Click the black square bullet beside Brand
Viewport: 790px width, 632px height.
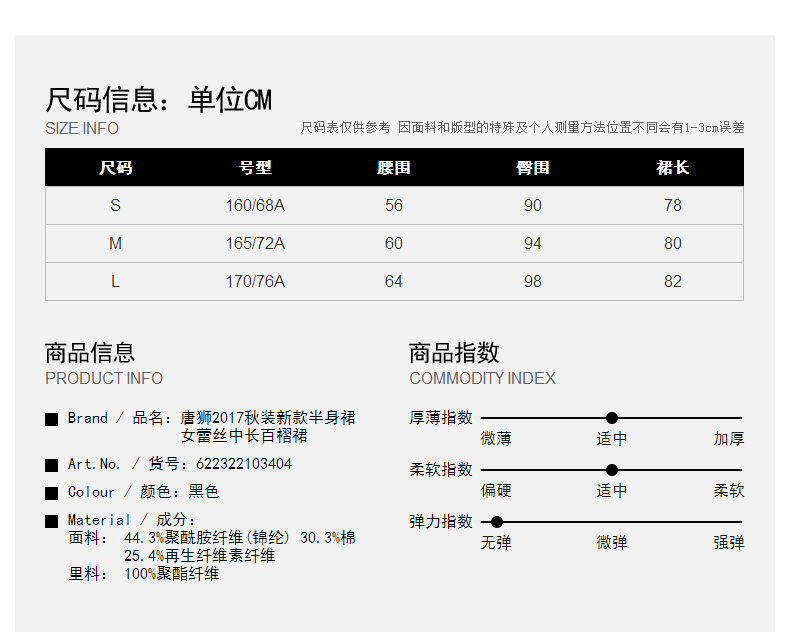click(51, 419)
